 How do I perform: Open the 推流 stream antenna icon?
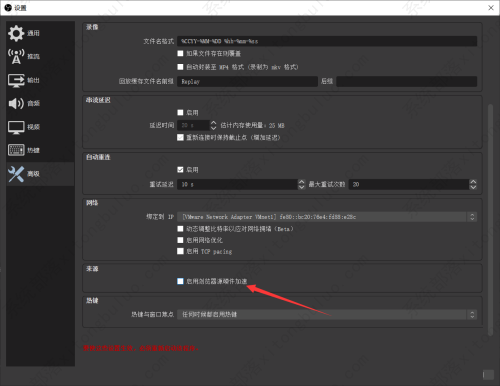tap(16, 56)
